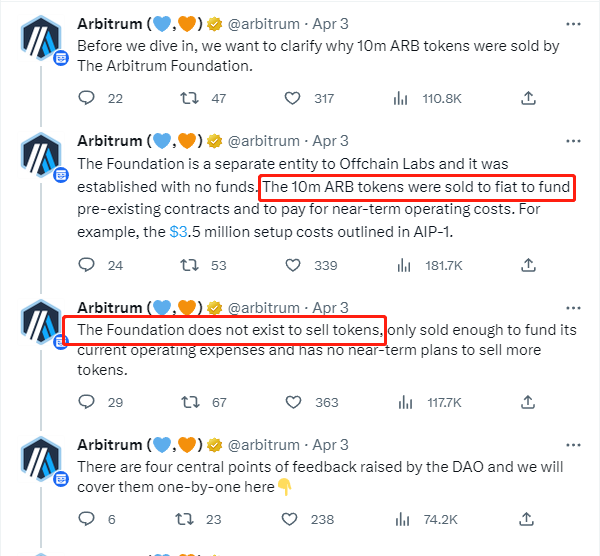Click the $3 cashtag link

(178, 232)
